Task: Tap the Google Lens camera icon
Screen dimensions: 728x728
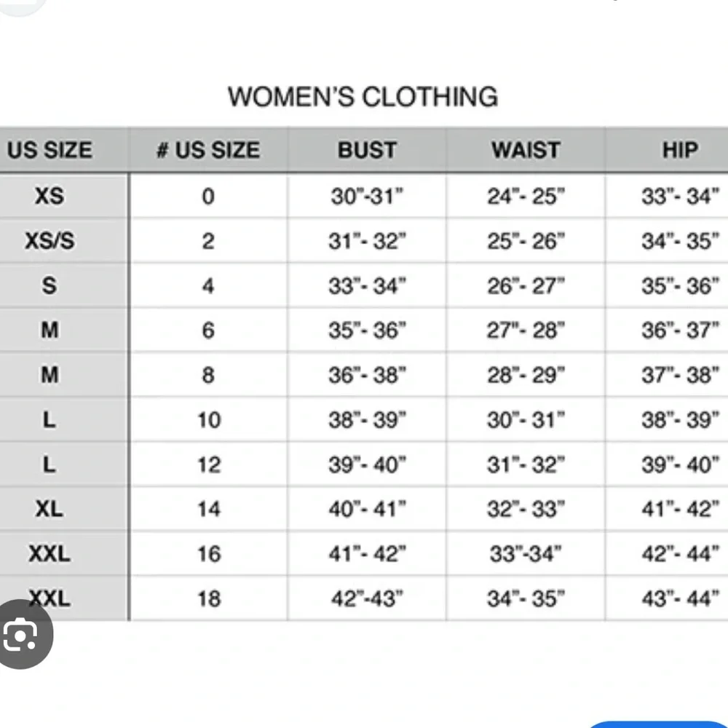Action: pyautogui.click(x=22, y=636)
